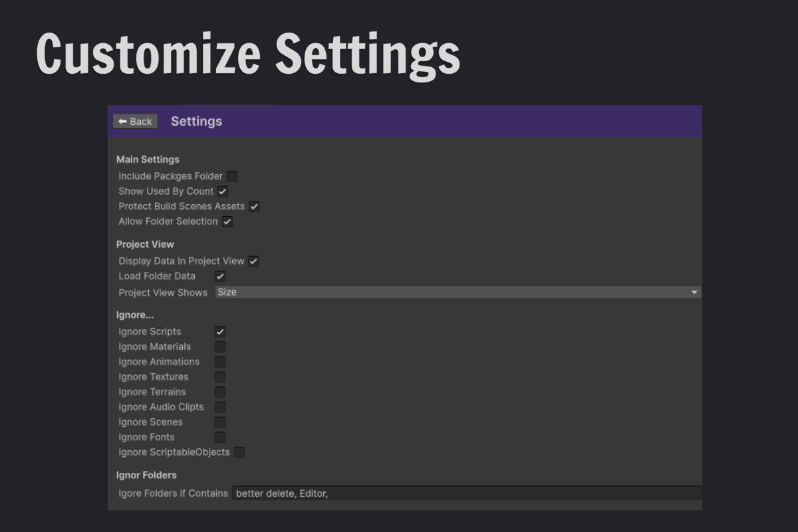Disable Display Data In Project View
The image size is (798, 532).
tap(253, 261)
